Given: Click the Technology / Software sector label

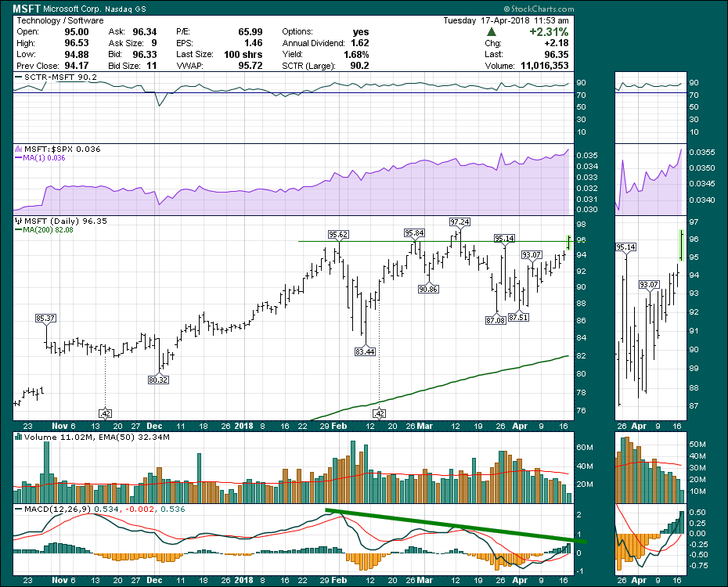Looking at the screenshot, I should pos(60,20).
